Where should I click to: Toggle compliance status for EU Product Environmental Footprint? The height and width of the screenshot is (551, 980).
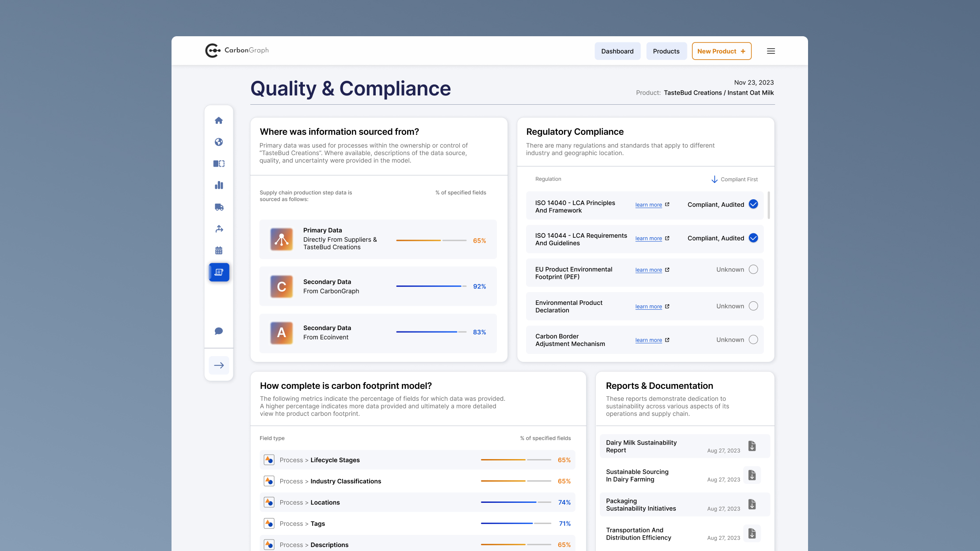pyautogui.click(x=753, y=269)
